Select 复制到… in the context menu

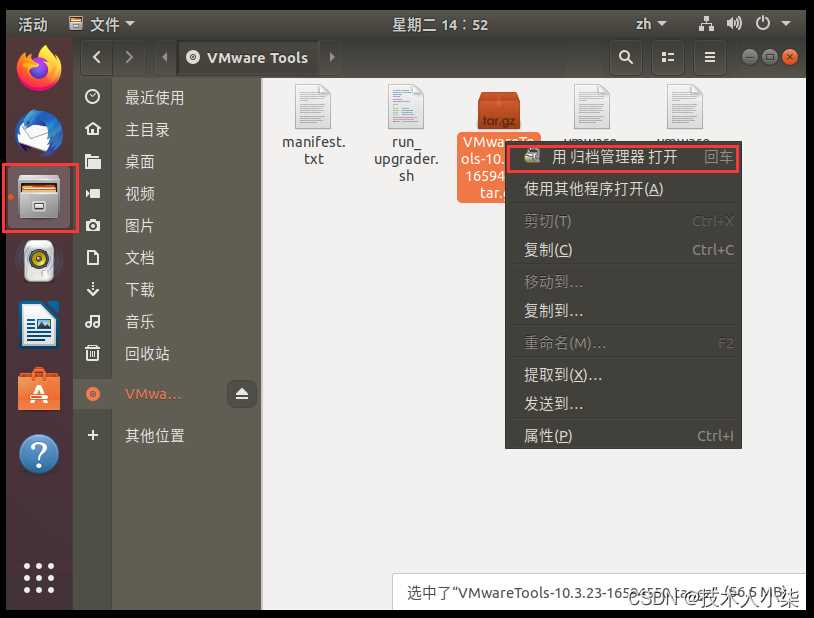pos(623,311)
